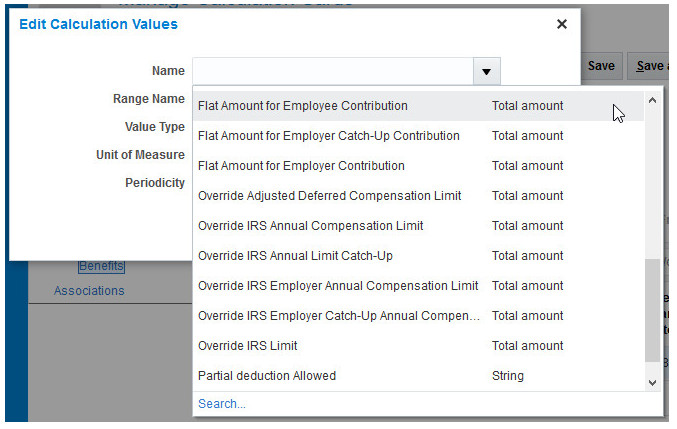Select Flat Amount for Employer Contribution

coord(301,166)
